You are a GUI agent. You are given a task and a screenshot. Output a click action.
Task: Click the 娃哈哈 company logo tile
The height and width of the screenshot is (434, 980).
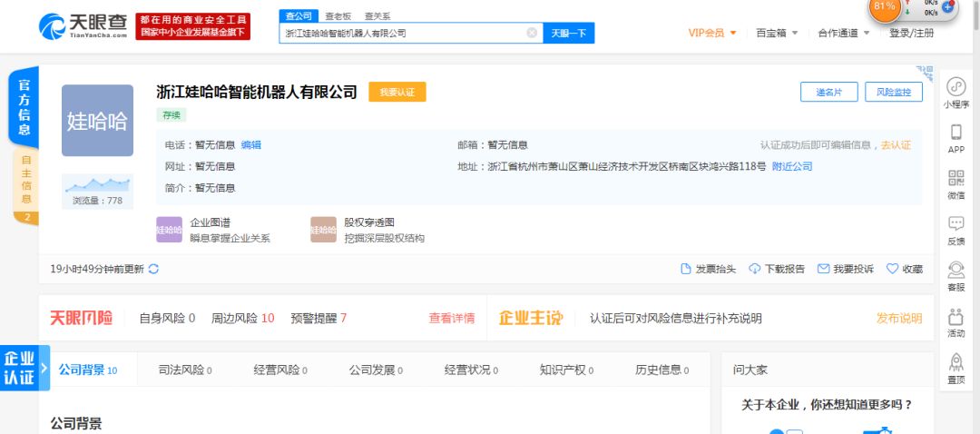97,120
